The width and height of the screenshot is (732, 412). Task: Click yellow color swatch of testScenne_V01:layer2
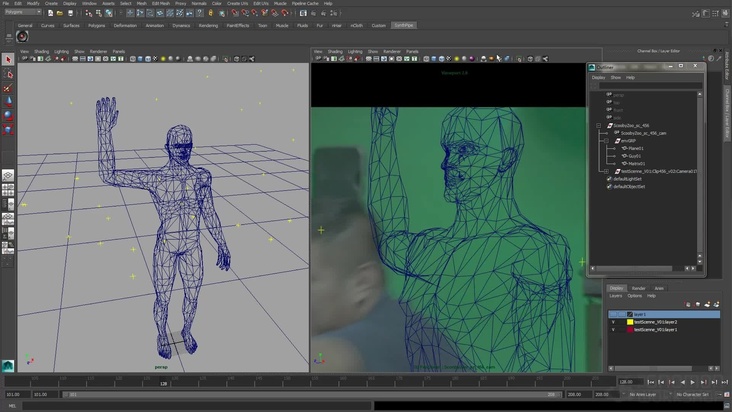pos(630,322)
